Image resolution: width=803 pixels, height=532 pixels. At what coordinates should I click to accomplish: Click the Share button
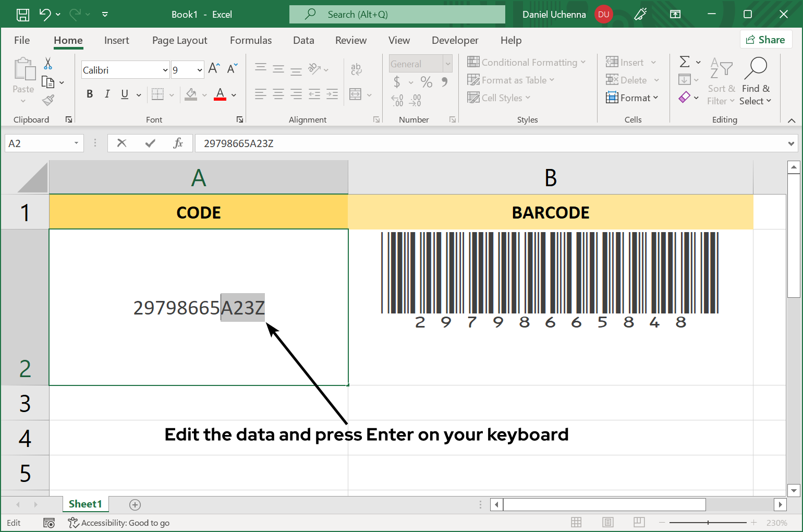(765, 40)
